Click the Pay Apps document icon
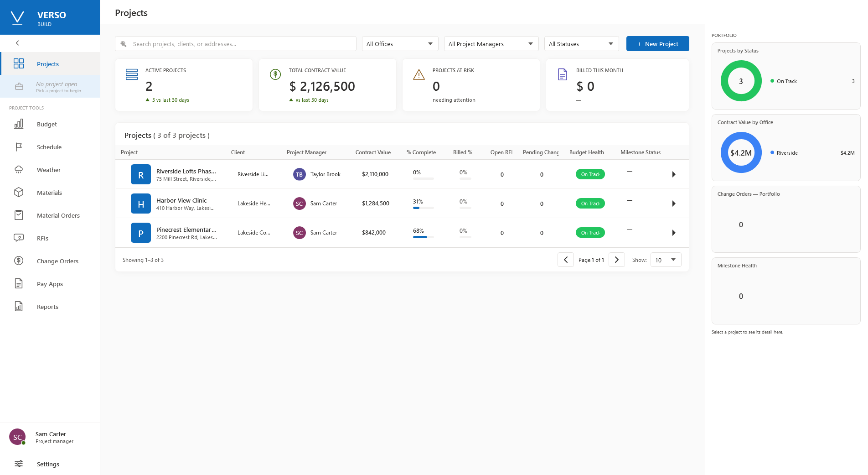Viewport: 868px width, 475px height. (x=19, y=283)
